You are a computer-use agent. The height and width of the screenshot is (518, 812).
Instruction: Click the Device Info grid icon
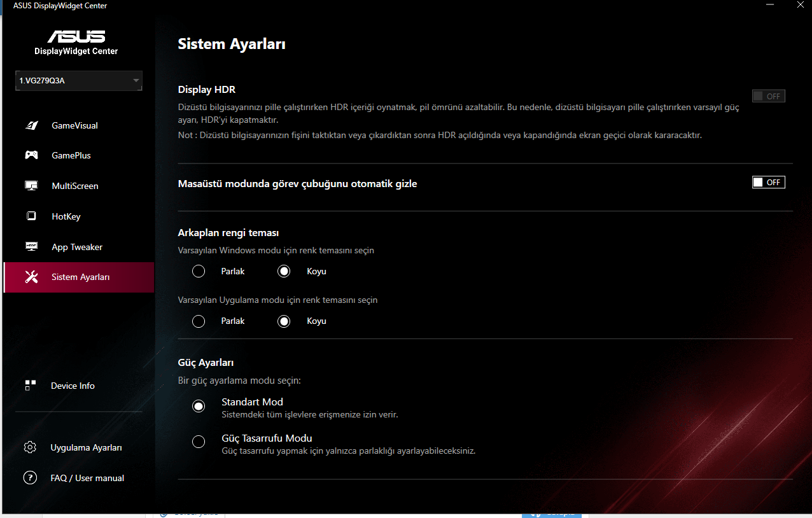[x=31, y=386]
